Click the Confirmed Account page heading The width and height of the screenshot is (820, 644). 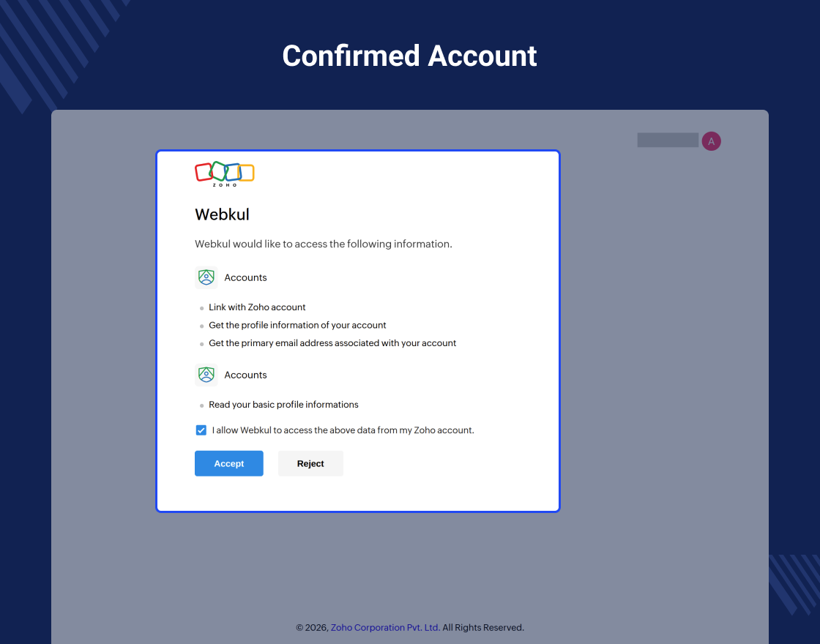[x=409, y=56]
